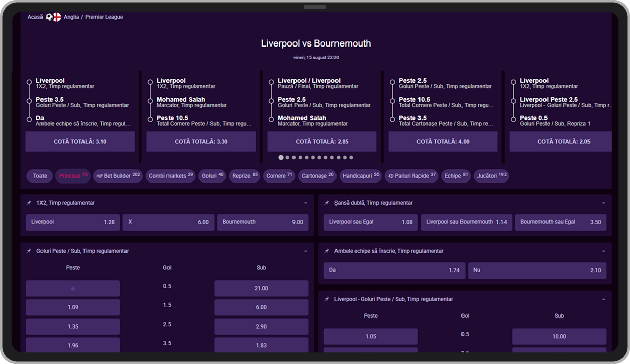Screen dimensions: 630x364
Task: Bet on draw X at 6.00
Action: point(169,222)
